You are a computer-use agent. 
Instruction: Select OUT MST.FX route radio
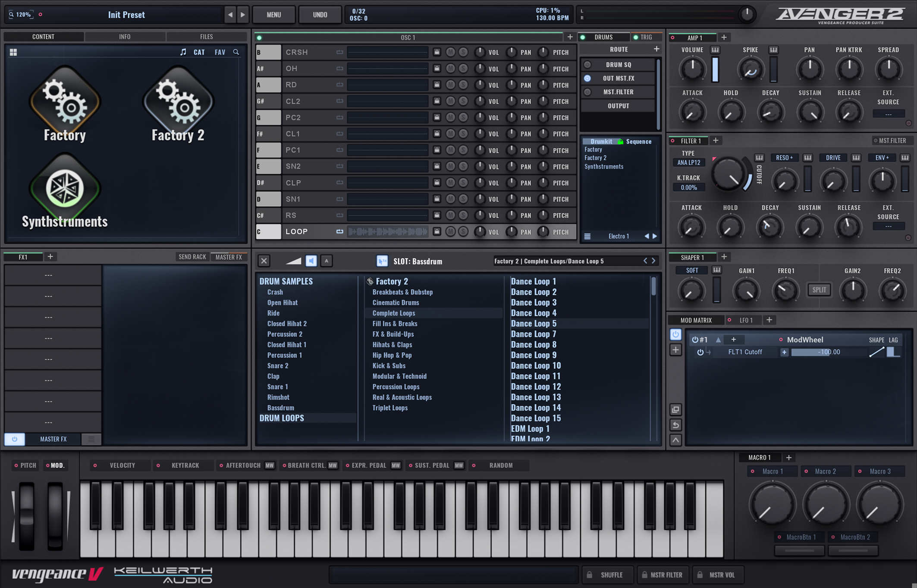tap(587, 79)
